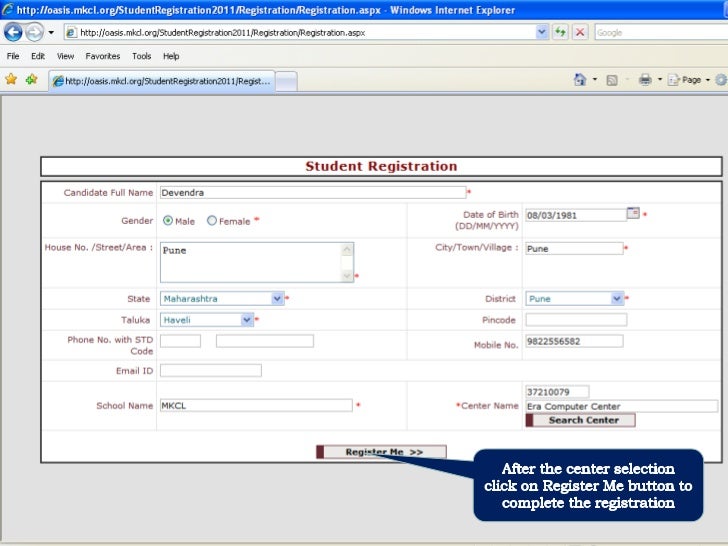
Task: Click the School Name field
Action: tap(256, 405)
